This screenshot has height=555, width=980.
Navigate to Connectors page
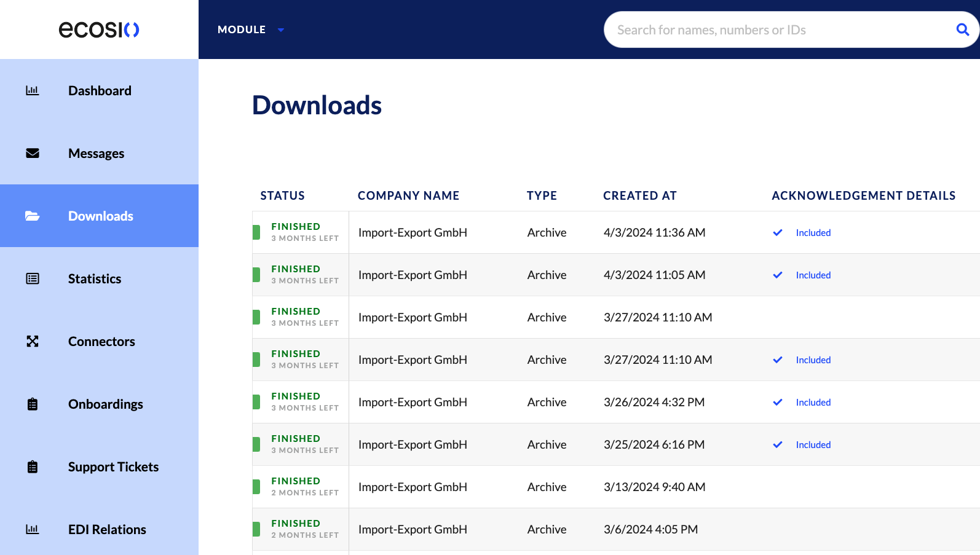click(99, 341)
